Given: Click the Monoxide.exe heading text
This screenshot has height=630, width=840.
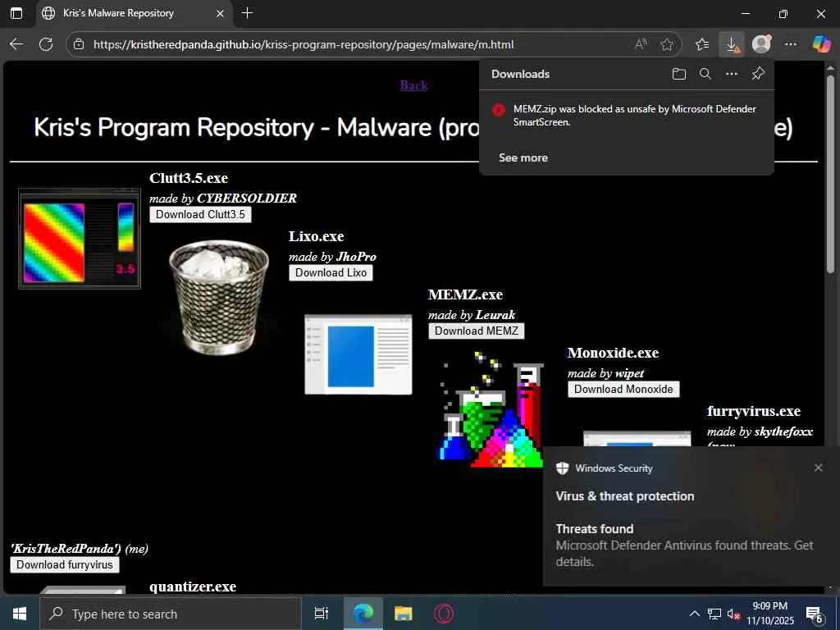Looking at the screenshot, I should [613, 353].
